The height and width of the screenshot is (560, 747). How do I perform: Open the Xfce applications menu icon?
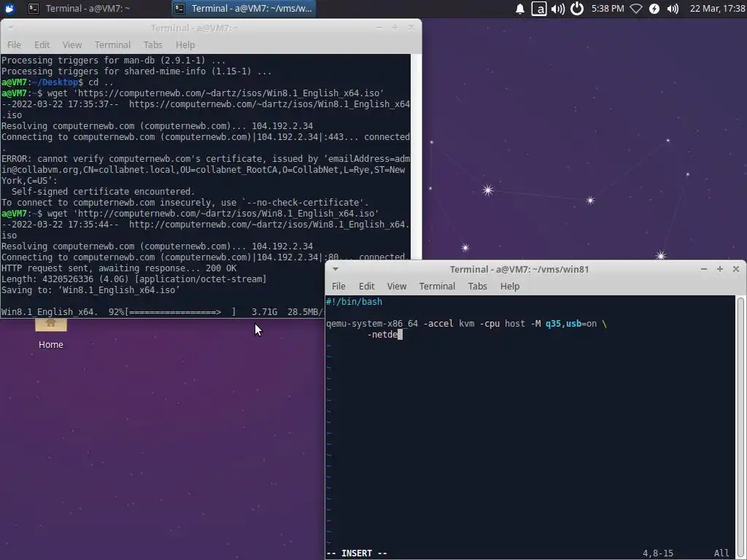tap(9, 9)
